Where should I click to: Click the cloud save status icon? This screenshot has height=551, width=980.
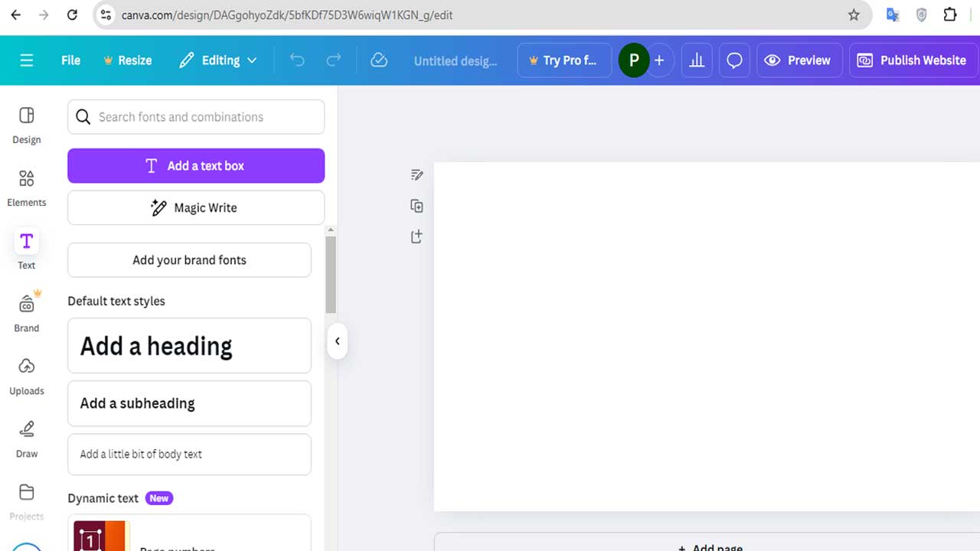coord(379,60)
